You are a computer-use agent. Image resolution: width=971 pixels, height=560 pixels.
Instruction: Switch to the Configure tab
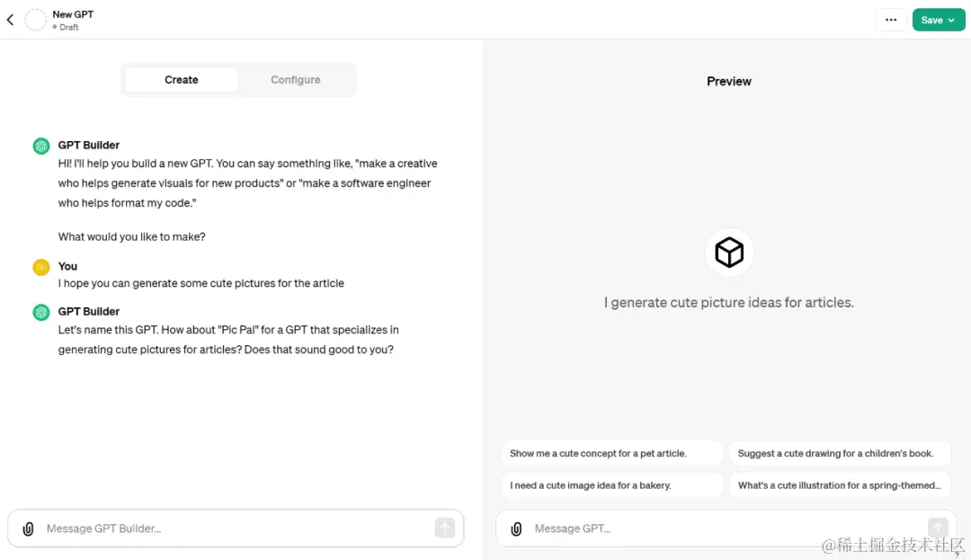click(x=296, y=80)
